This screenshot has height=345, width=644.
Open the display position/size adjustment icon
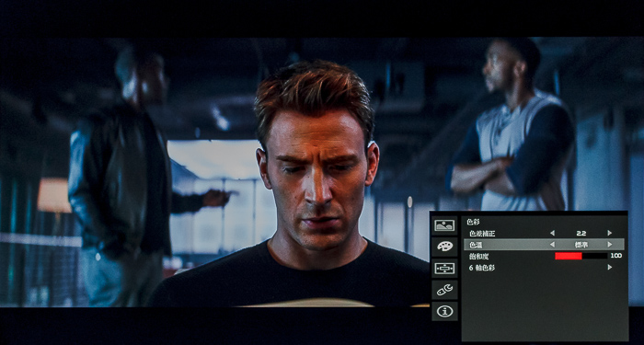444,269
